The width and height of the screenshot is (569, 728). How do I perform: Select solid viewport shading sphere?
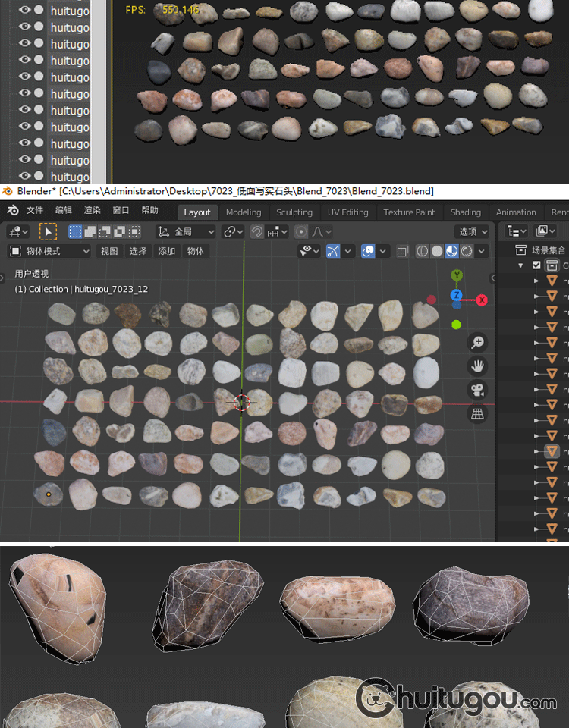click(437, 251)
